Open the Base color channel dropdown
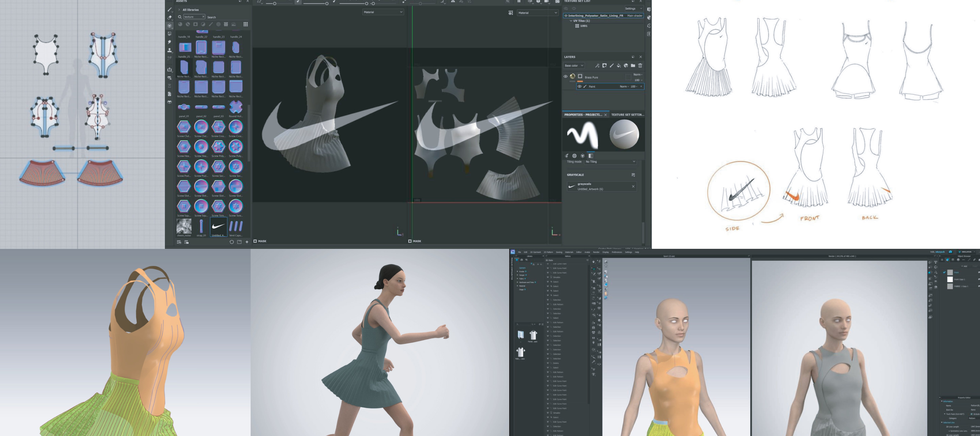Image resolution: width=980 pixels, height=436 pixels. click(x=574, y=66)
